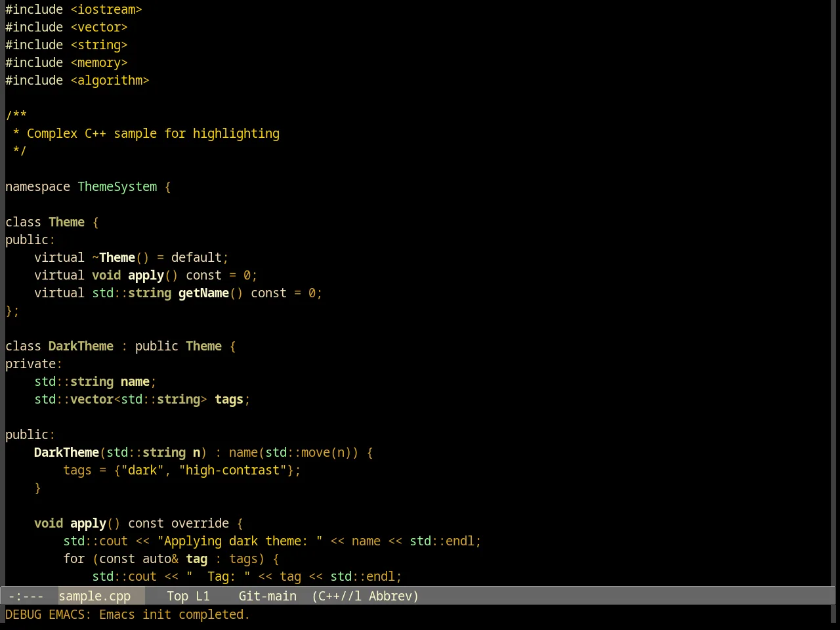The height and width of the screenshot is (630, 840).
Task: Click the comment 'Complex C++ sample for highlighting'
Action: 153,133
